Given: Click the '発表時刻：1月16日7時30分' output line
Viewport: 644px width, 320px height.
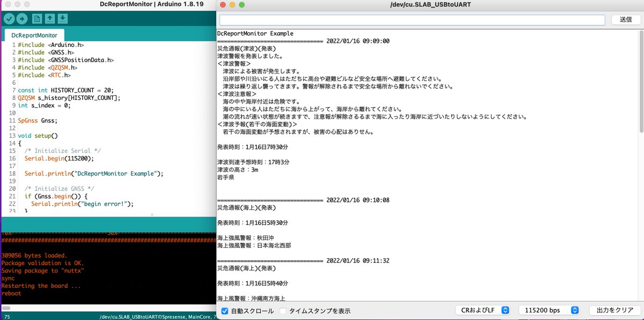Looking at the screenshot, I should (252, 147).
